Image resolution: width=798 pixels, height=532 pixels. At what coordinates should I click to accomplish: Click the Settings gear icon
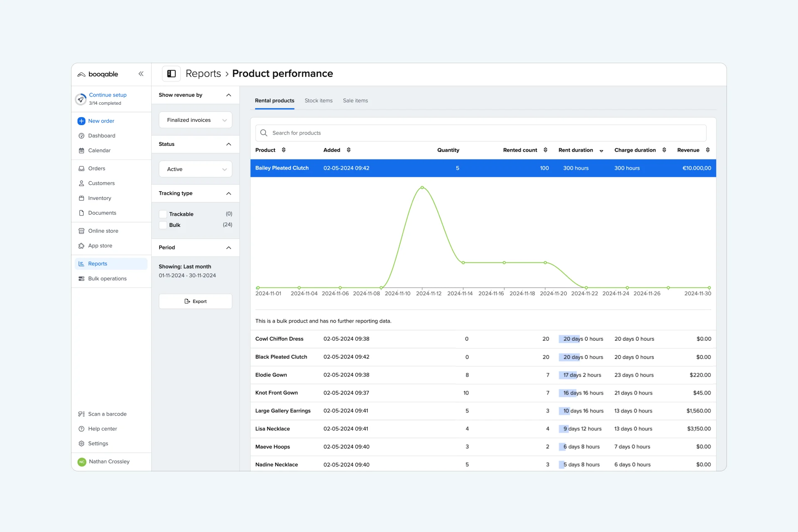[x=81, y=443]
